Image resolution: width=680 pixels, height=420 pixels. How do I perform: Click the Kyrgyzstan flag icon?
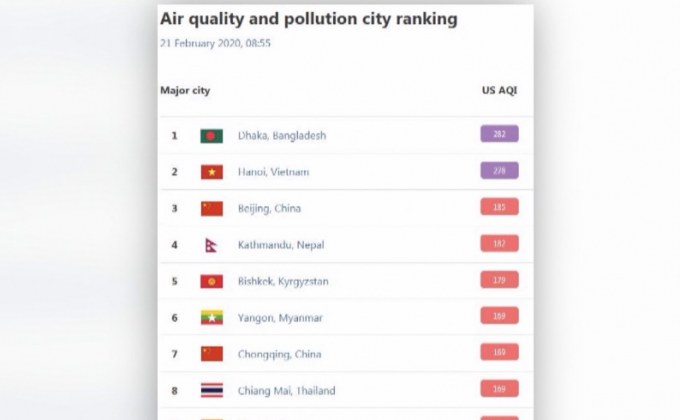pos(211,281)
